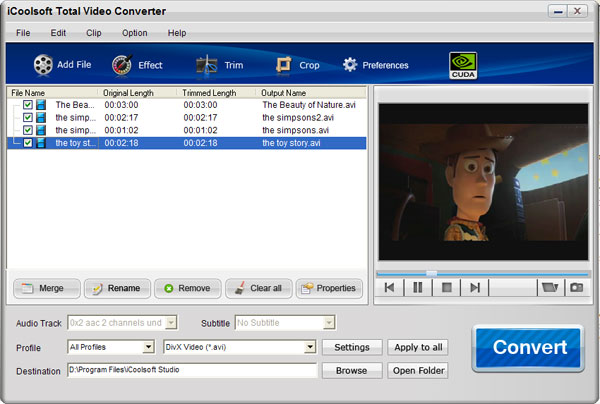Select output name 'the simpsons.avi'
This screenshot has height=404, width=600.
coord(295,130)
